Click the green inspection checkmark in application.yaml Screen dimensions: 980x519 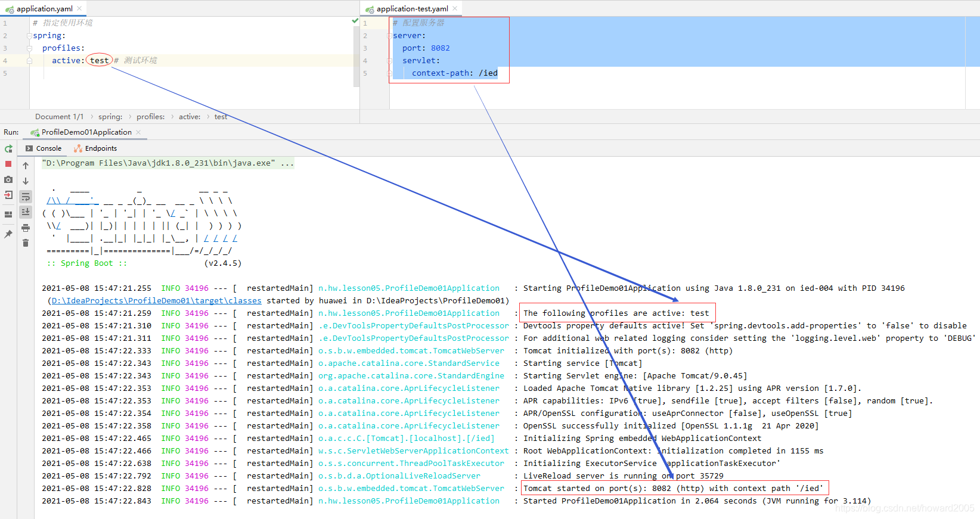(x=355, y=21)
